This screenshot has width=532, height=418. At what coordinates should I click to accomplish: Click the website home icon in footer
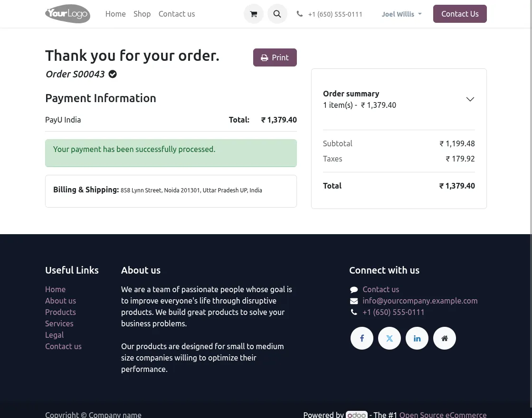[445, 338]
